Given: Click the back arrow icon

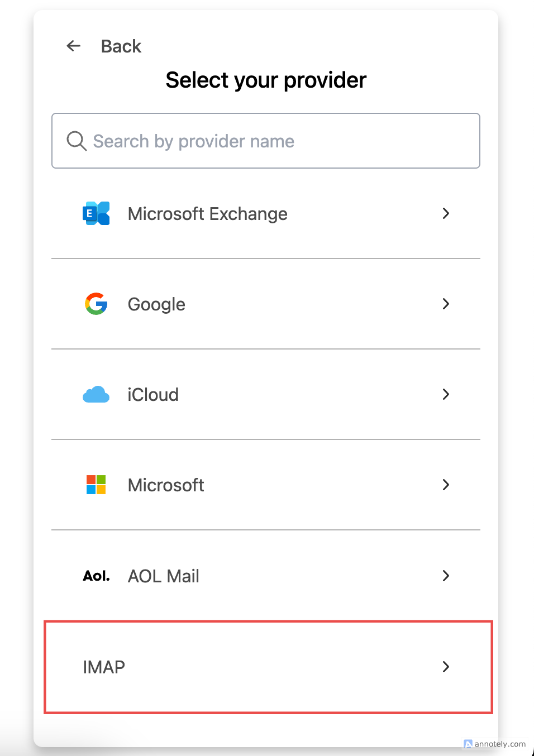Looking at the screenshot, I should pos(74,46).
